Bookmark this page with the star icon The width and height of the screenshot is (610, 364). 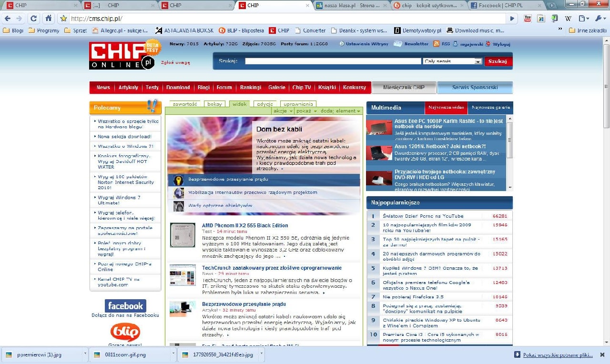[63, 19]
